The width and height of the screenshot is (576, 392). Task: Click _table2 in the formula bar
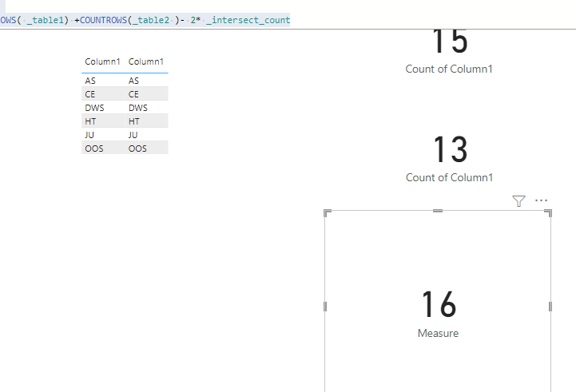151,20
